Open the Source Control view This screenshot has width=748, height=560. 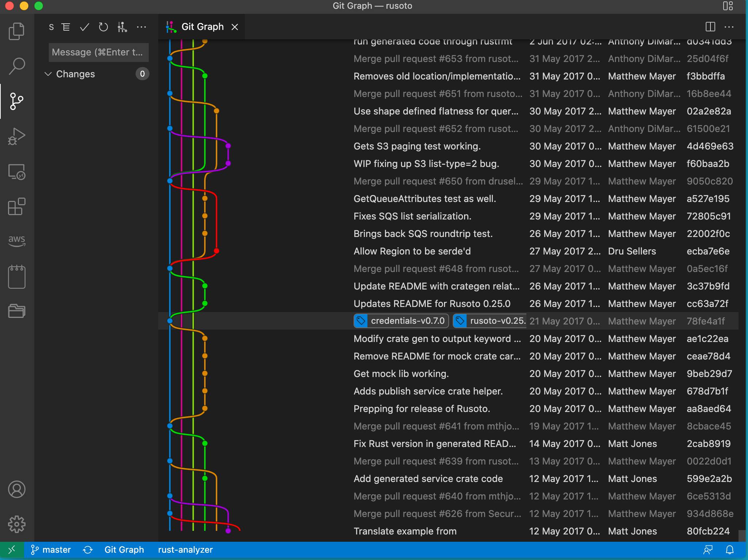coord(17,101)
